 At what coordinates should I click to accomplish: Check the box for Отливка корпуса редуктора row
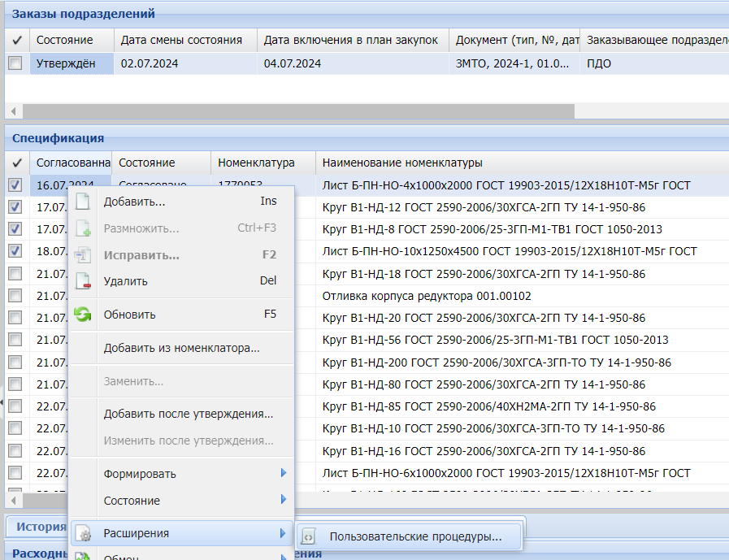[x=15, y=296]
